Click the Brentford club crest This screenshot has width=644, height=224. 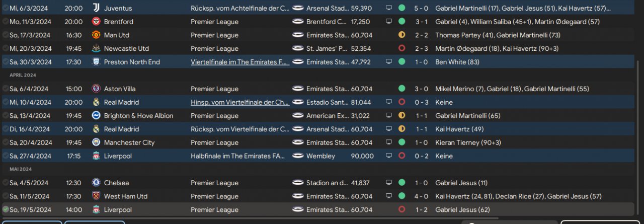(96, 22)
